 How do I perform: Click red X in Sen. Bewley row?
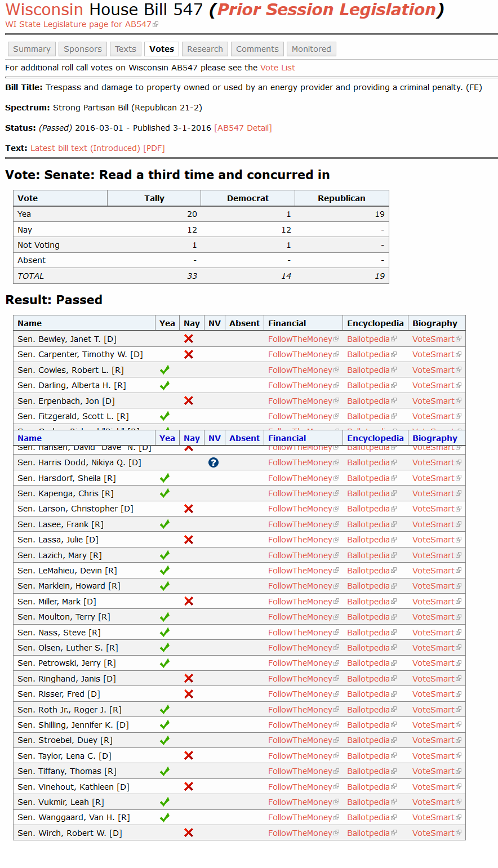189,339
